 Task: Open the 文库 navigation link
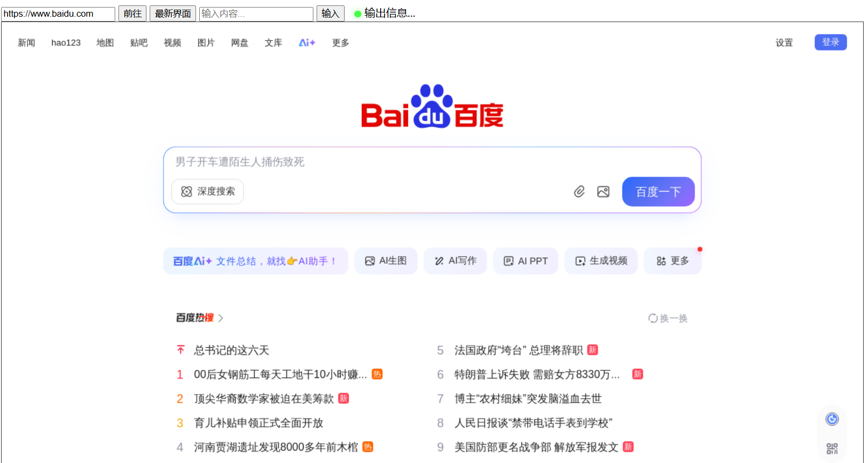coord(273,43)
